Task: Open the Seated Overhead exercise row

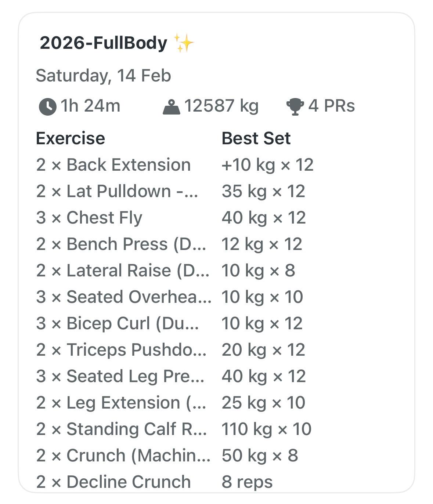Action: pyautogui.click(x=124, y=297)
